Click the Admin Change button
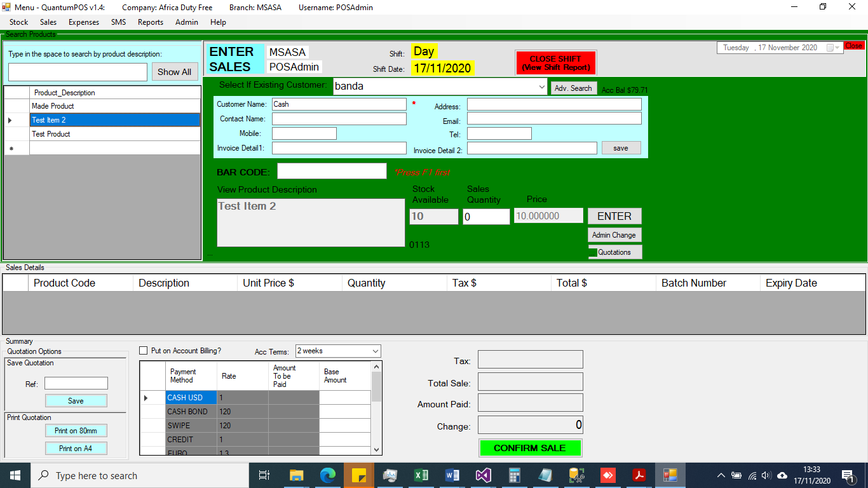Image resolution: width=868 pixels, height=488 pixels. (x=614, y=235)
